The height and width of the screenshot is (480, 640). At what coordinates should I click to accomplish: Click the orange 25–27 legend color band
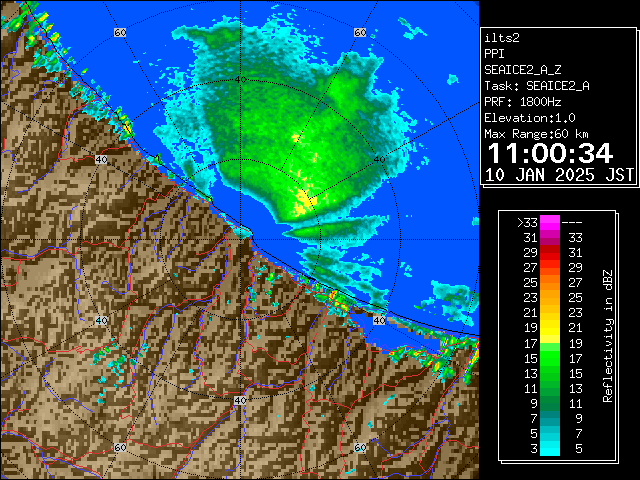tap(550, 283)
